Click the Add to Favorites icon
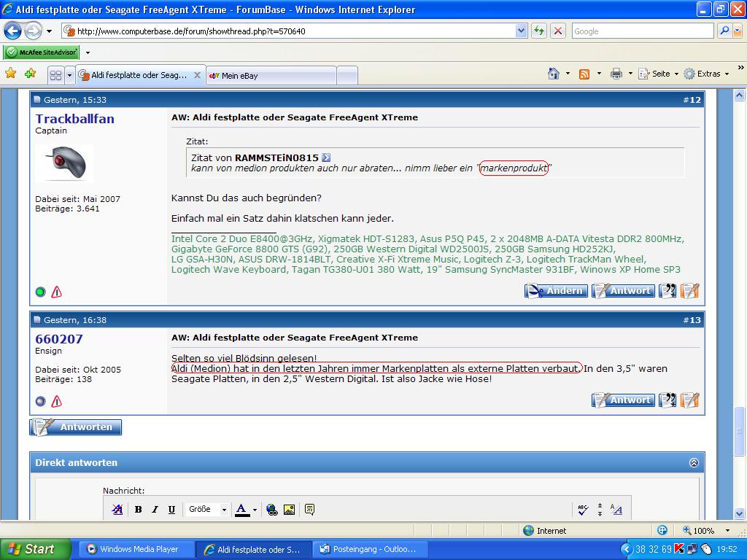Image resolution: width=747 pixels, height=560 pixels. coord(31,74)
